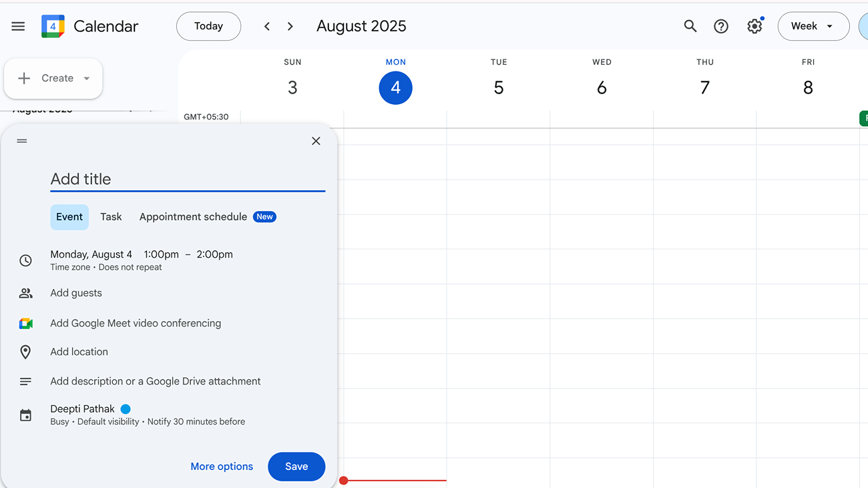Click the calendar icon beside Deepti Pathak
This screenshot has height=488, width=868.
tap(25, 415)
